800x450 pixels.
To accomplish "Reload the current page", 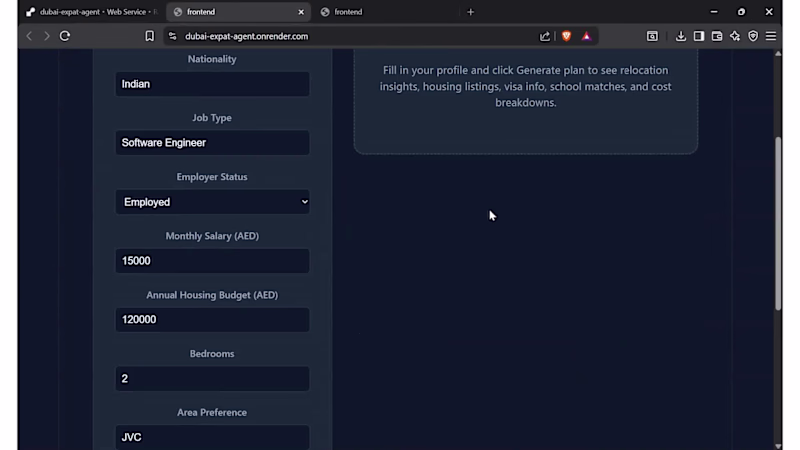I will click(x=65, y=36).
